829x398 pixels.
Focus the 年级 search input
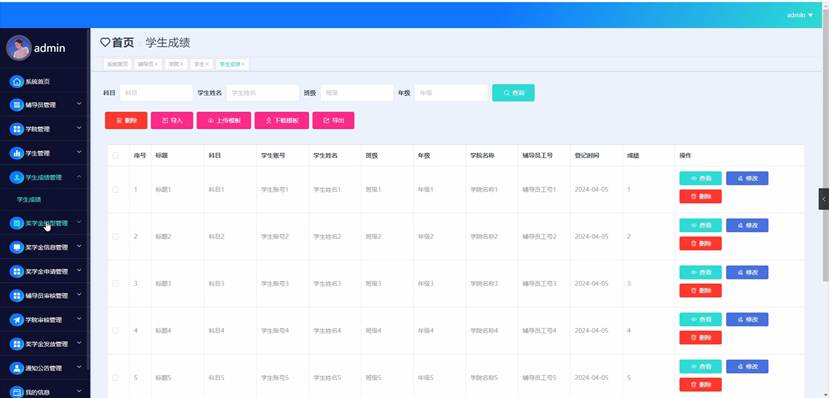pos(451,92)
